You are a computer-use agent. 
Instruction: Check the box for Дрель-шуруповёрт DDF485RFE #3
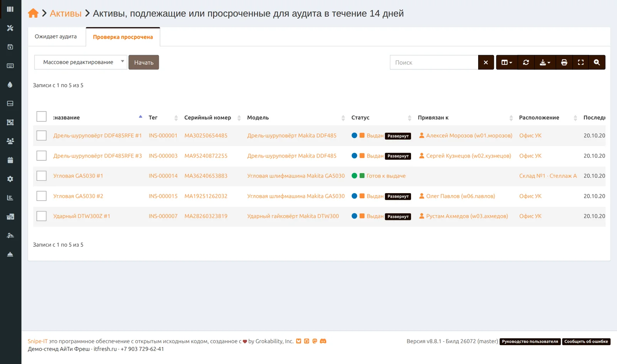click(41, 155)
